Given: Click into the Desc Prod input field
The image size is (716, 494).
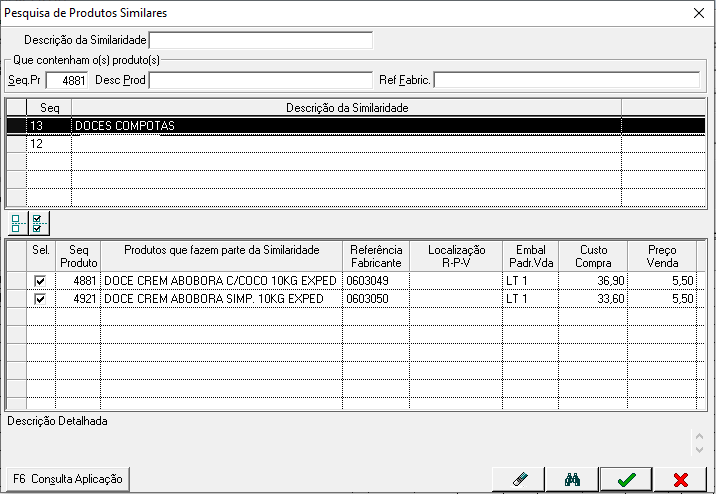Looking at the screenshot, I should click(261, 80).
